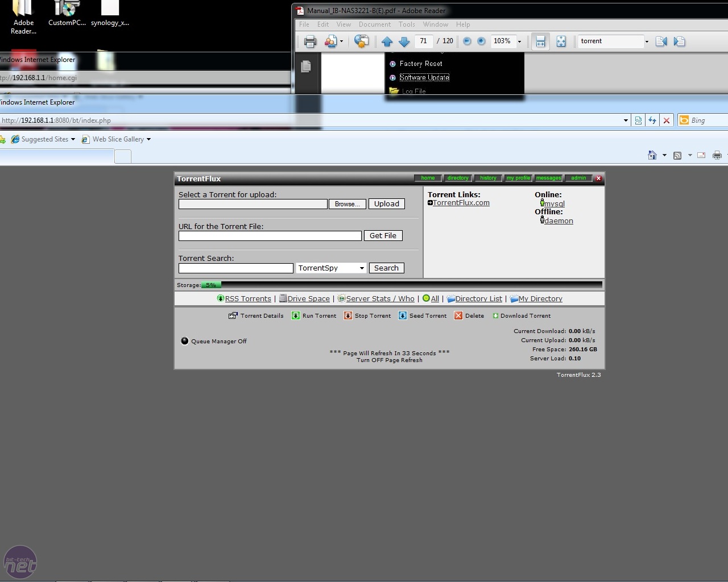This screenshot has width=728, height=582.
Task: Switch to TorrentFlux my profile tab
Action: tap(518, 178)
